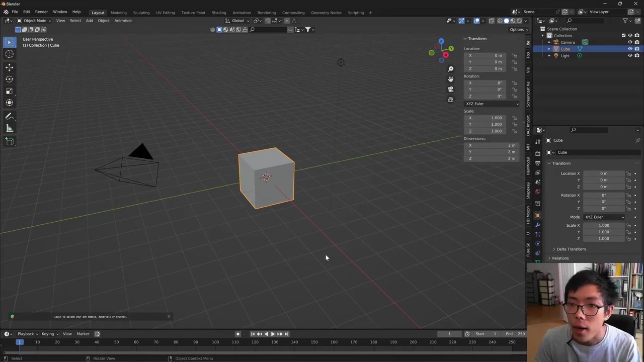Hide the Cube in the outliner
This screenshot has width=644, height=362.
point(630,49)
